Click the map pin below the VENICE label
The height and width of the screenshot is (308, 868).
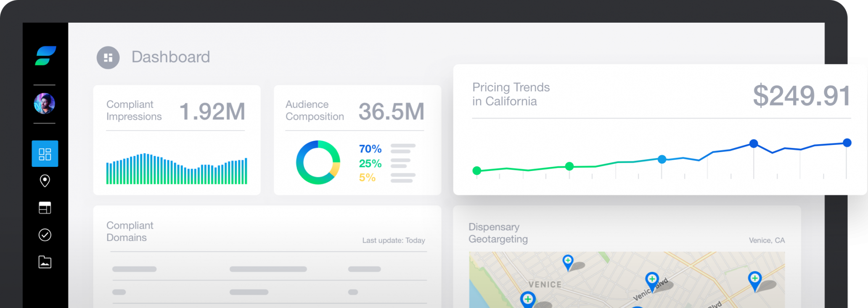(x=527, y=300)
